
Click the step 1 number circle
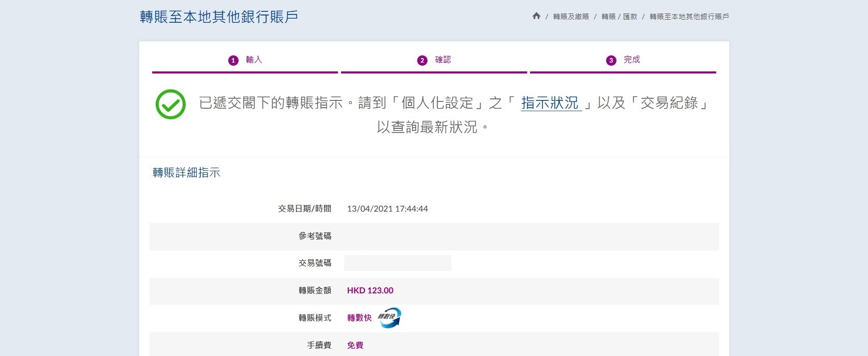(x=233, y=61)
